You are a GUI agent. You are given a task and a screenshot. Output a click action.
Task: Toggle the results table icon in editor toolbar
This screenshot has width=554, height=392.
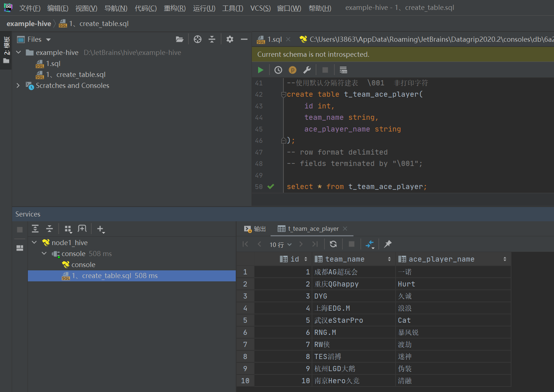coord(343,70)
